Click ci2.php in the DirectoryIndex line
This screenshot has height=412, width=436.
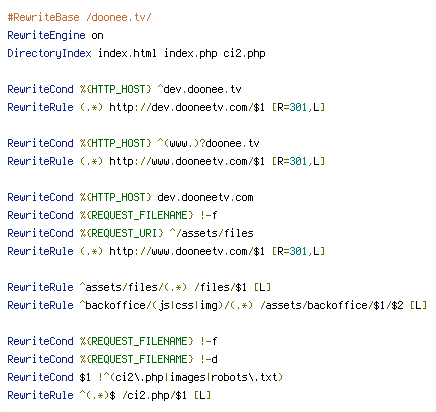[244, 53]
